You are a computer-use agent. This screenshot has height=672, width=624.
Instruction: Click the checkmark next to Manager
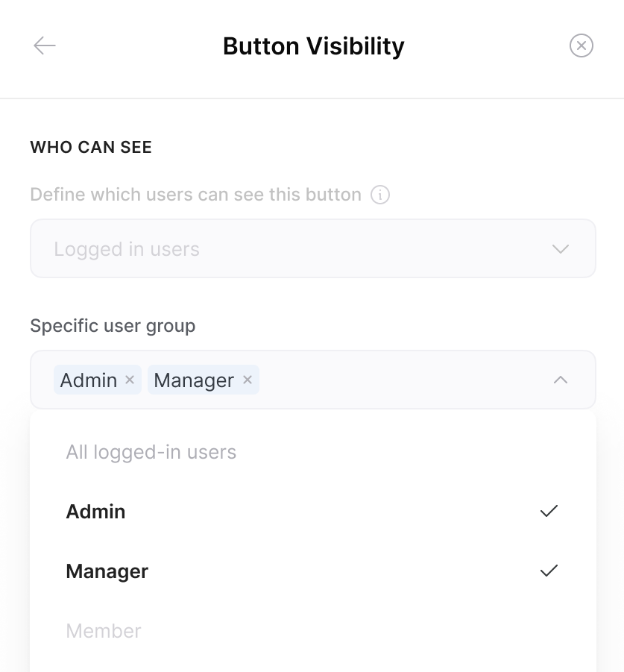tap(549, 571)
